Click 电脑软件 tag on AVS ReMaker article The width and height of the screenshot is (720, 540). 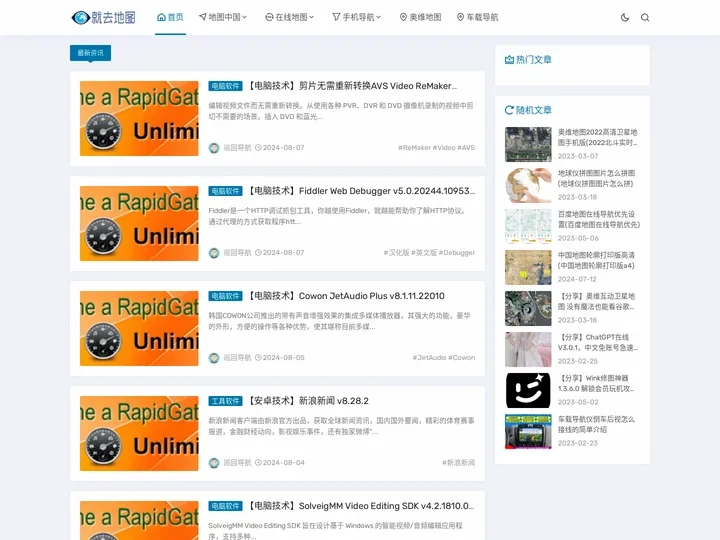pyautogui.click(x=225, y=86)
